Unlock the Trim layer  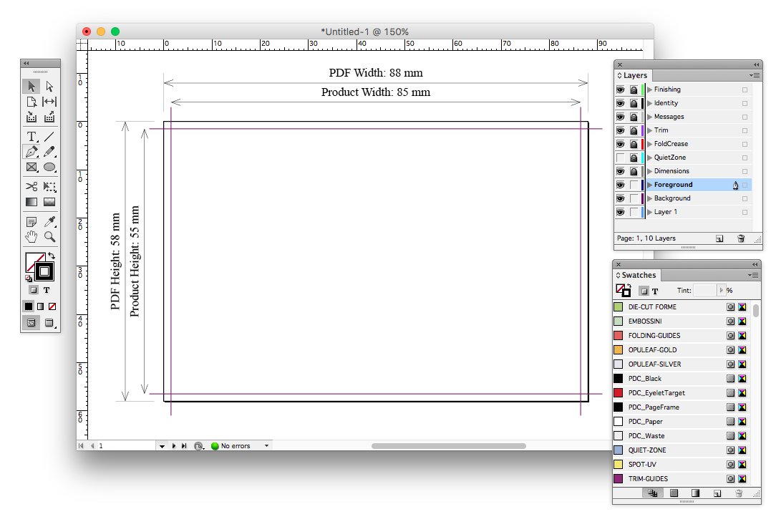pos(634,130)
